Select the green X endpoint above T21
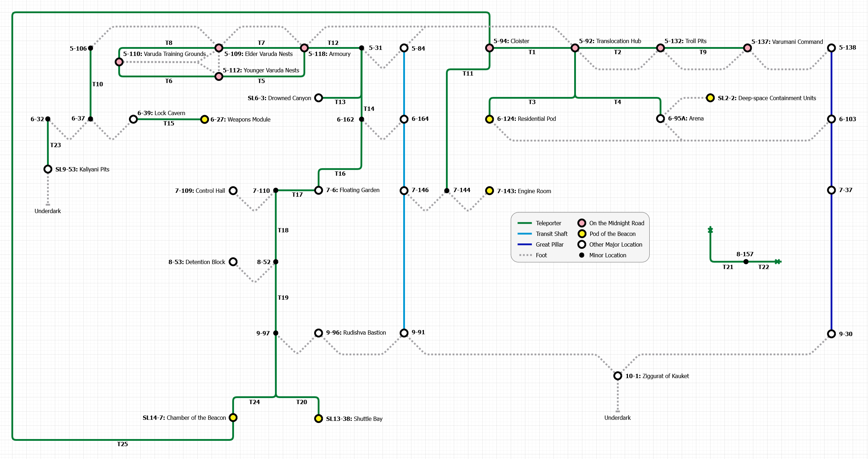This screenshot has width=868, height=459. (x=710, y=230)
